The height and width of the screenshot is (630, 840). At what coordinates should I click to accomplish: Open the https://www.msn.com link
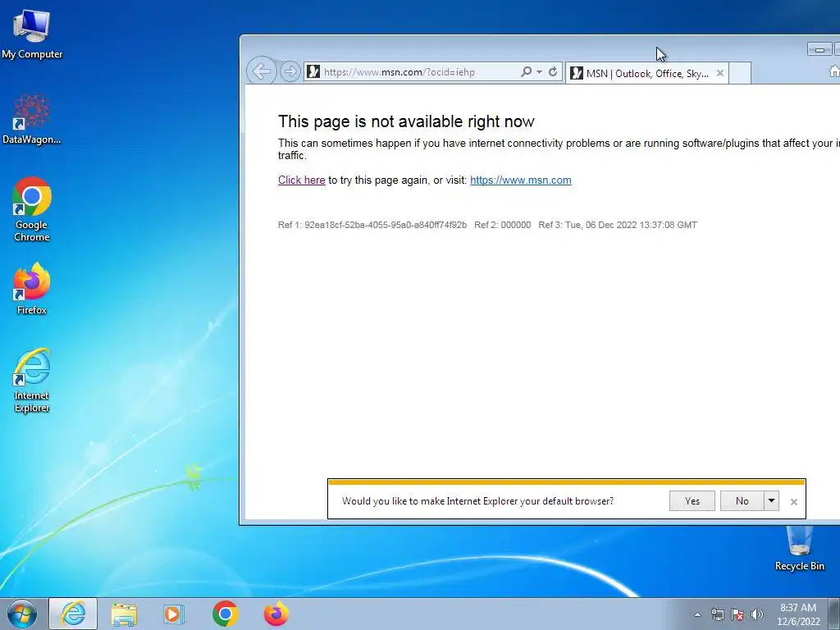(521, 180)
